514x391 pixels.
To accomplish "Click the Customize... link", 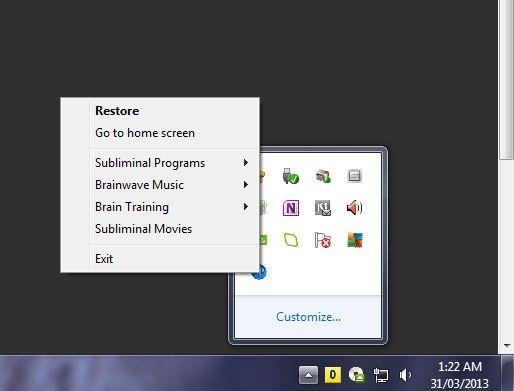I will point(308,317).
